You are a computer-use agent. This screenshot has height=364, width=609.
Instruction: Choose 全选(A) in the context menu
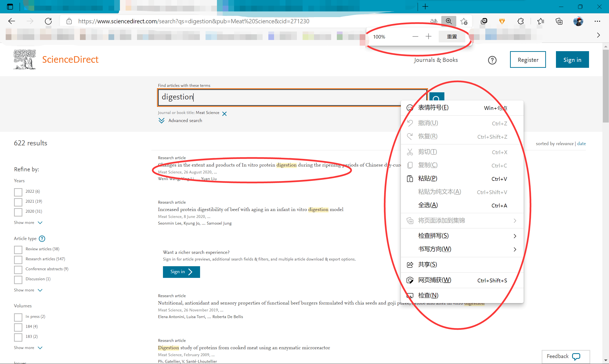[428, 205]
